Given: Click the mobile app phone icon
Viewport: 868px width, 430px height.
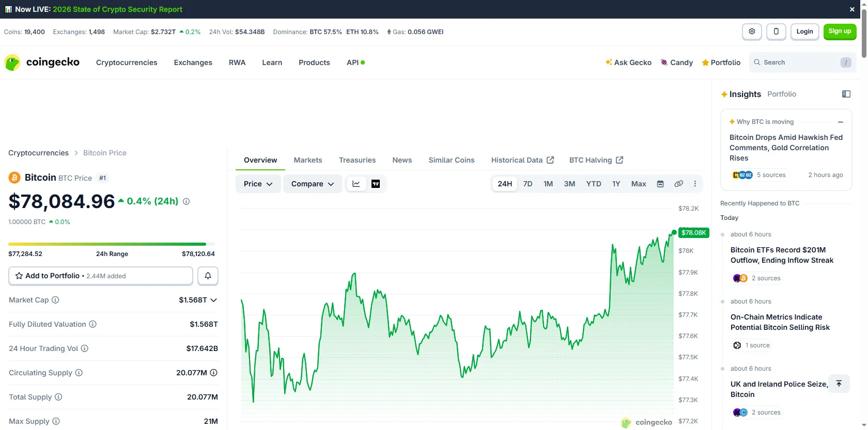Looking at the screenshot, I should pos(776,31).
